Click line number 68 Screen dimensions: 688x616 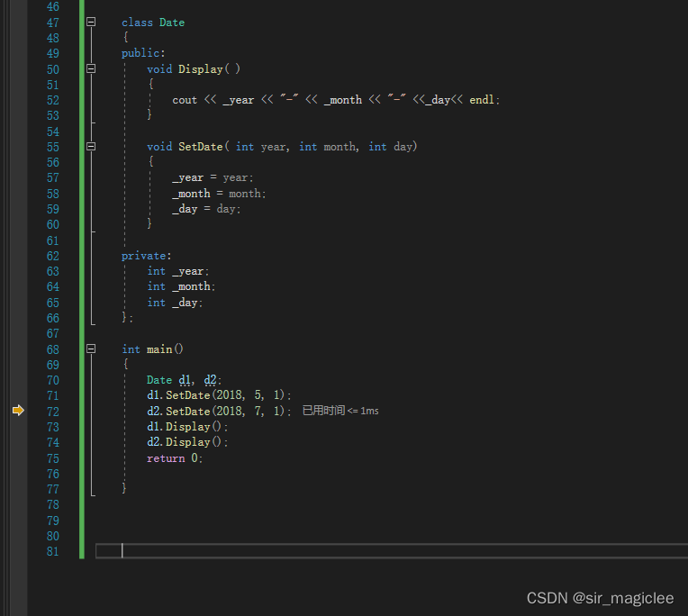53,349
